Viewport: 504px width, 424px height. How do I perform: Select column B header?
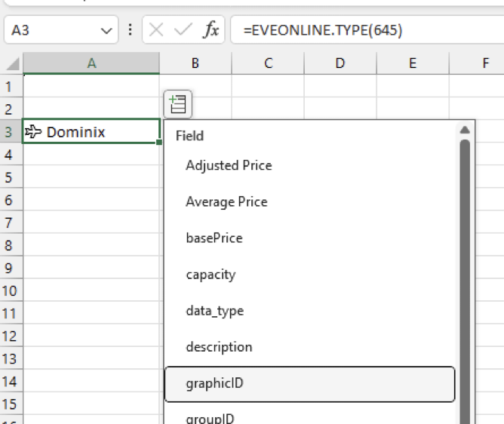195,63
